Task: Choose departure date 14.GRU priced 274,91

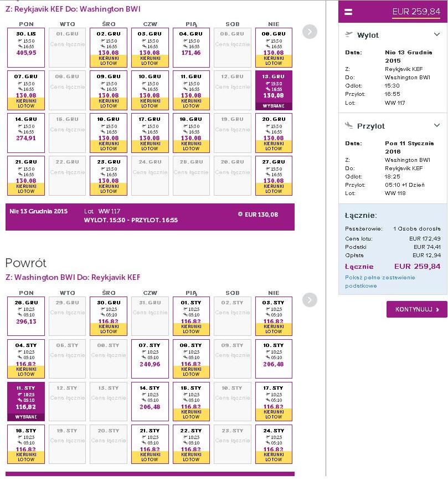Action: pyautogui.click(x=26, y=133)
